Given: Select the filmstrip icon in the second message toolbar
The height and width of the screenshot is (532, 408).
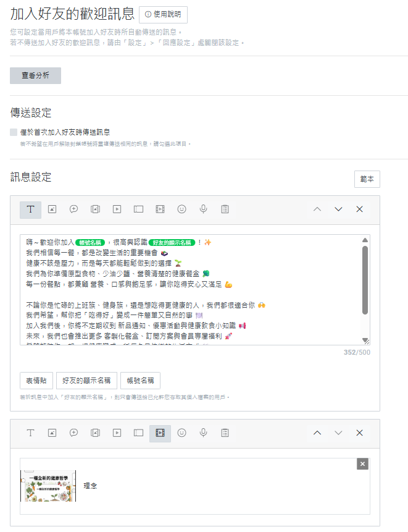Looking at the screenshot, I should tap(160, 433).
